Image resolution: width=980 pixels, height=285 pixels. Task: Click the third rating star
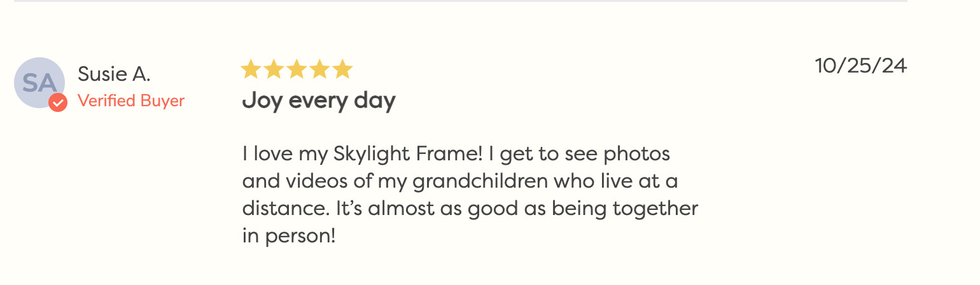pyautogui.click(x=297, y=69)
